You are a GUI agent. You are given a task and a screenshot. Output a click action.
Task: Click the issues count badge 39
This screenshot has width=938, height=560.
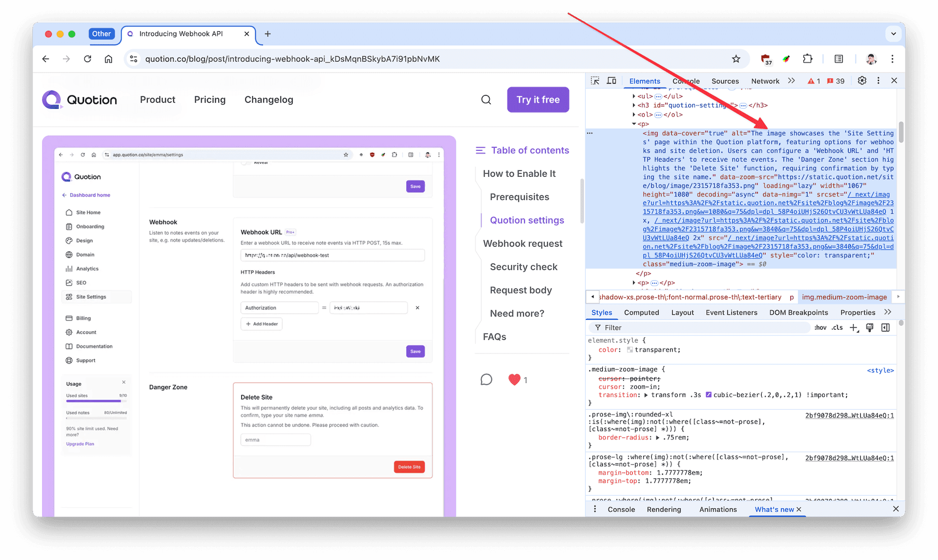[836, 81]
